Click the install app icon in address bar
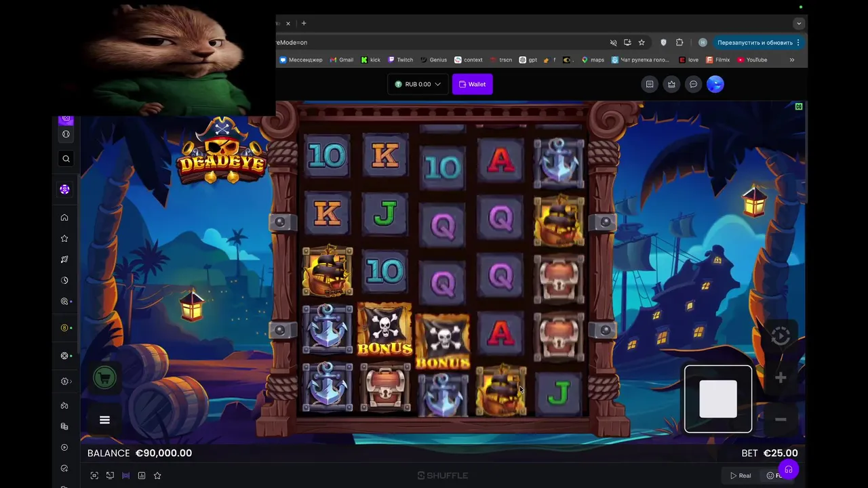868x488 pixels. click(627, 42)
